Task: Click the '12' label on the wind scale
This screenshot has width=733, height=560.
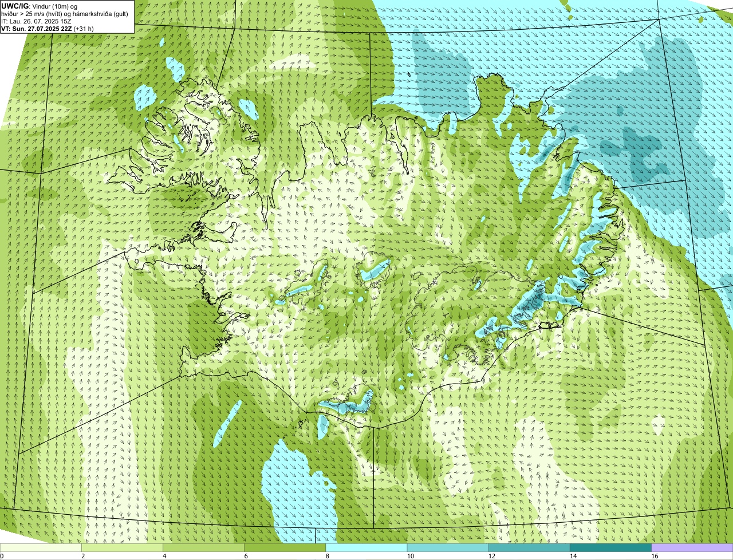Action: [x=492, y=556]
